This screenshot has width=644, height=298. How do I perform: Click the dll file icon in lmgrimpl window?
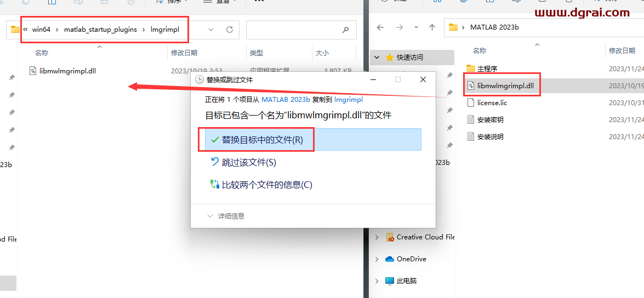coord(33,71)
